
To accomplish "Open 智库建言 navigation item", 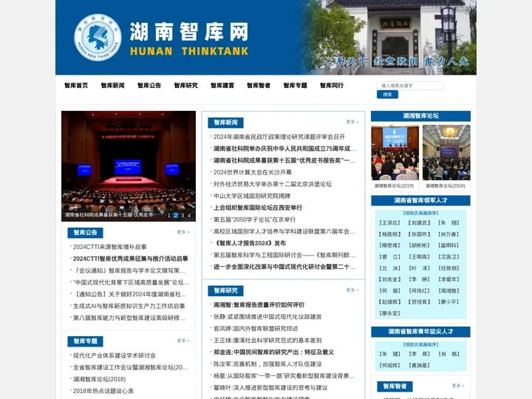I will [222, 86].
